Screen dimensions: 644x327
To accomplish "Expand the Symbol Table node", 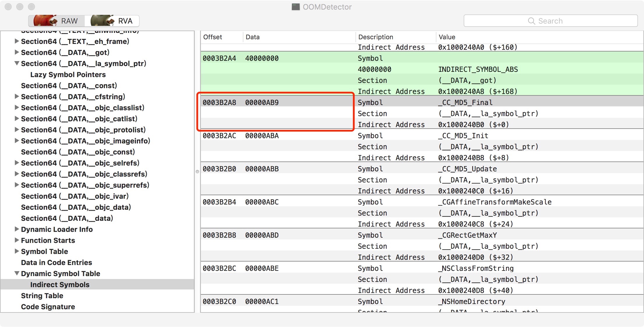I will click(17, 251).
